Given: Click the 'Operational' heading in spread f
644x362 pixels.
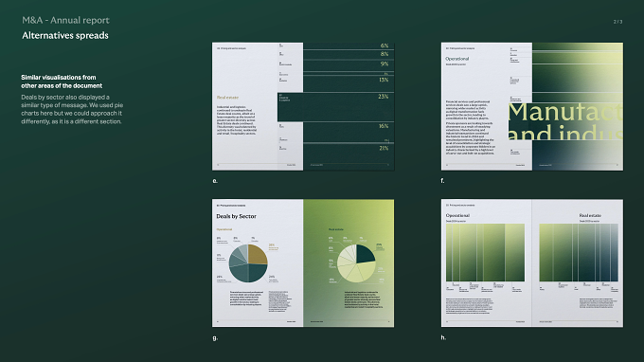Looking at the screenshot, I should click(457, 59).
